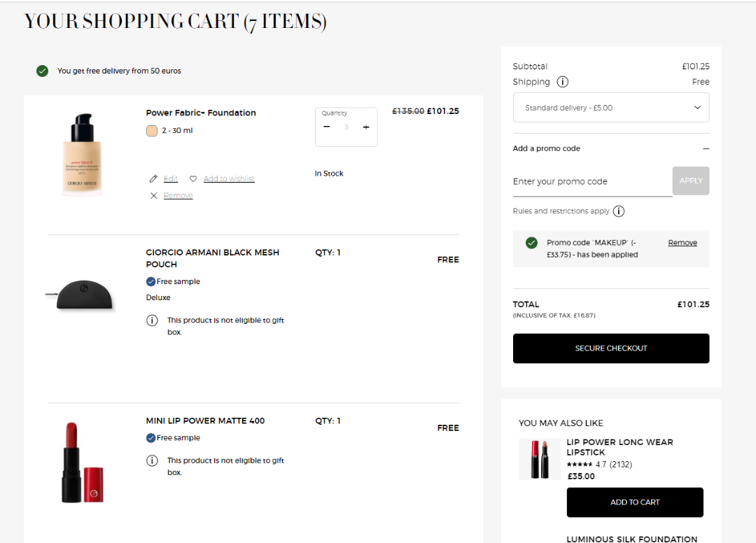Image resolution: width=756 pixels, height=543 pixels.
Task: Click the heart wishlist icon
Action: pos(193,178)
